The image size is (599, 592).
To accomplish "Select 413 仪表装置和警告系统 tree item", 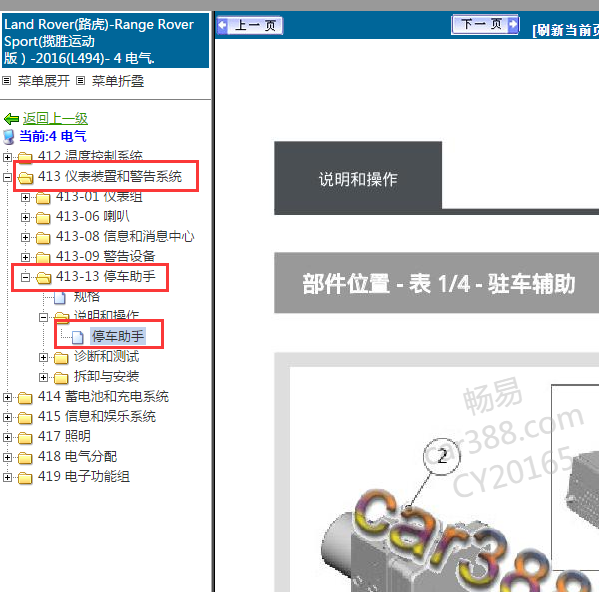I will [x=110, y=176].
